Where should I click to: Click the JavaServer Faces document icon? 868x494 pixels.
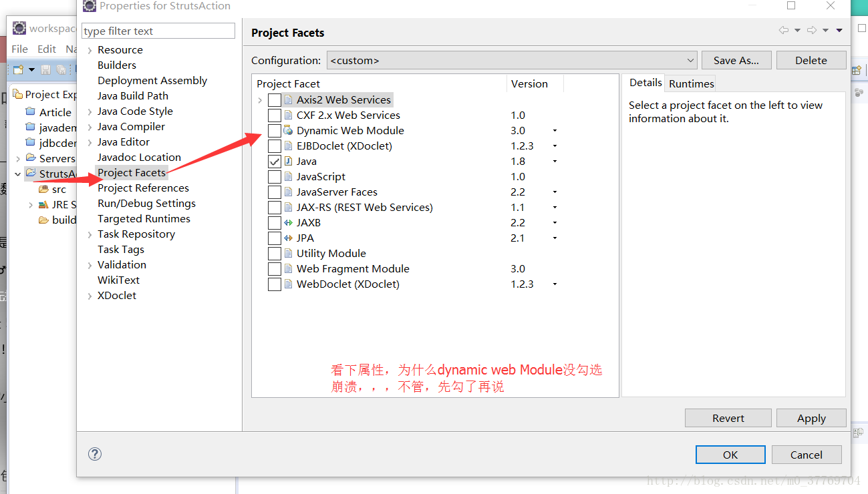(288, 192)
